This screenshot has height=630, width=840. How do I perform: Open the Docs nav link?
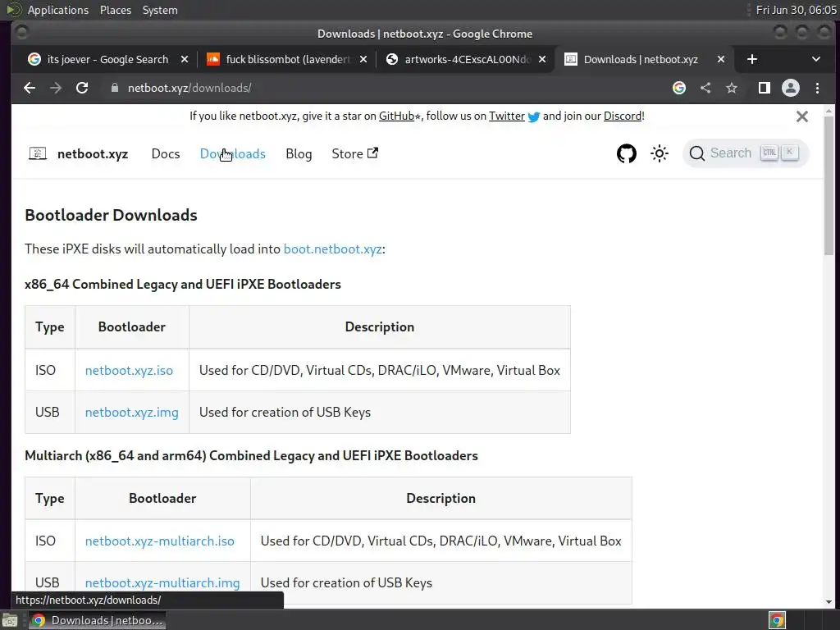[x=166, y=153]
